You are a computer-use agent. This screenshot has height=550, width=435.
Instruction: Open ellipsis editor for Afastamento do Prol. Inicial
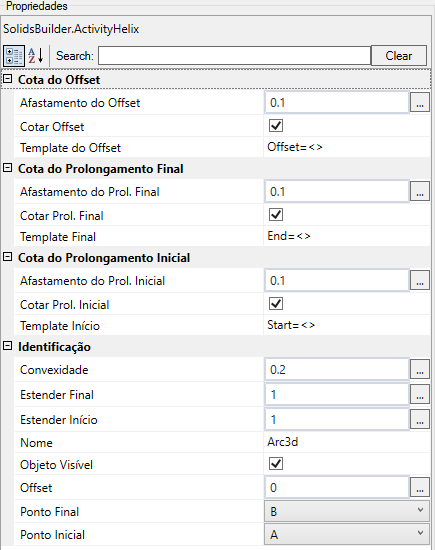tap(420, 281)
